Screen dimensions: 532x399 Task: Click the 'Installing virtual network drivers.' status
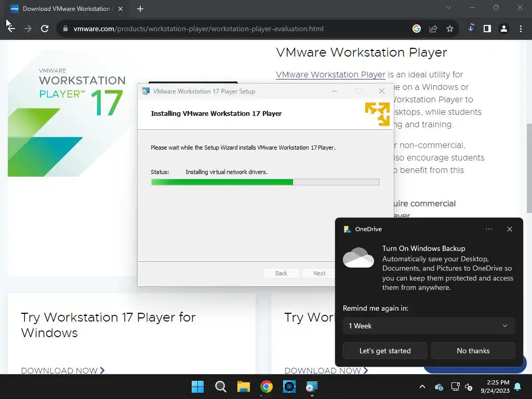pyautogui.click(x=227, y=172)
